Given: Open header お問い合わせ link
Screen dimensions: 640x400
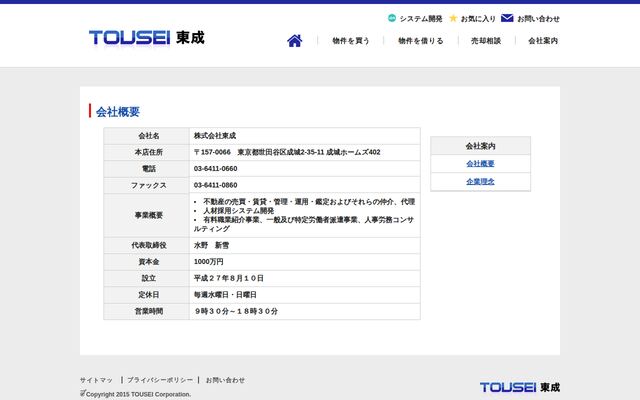Looking at the screenshot, I should [538, 19].
